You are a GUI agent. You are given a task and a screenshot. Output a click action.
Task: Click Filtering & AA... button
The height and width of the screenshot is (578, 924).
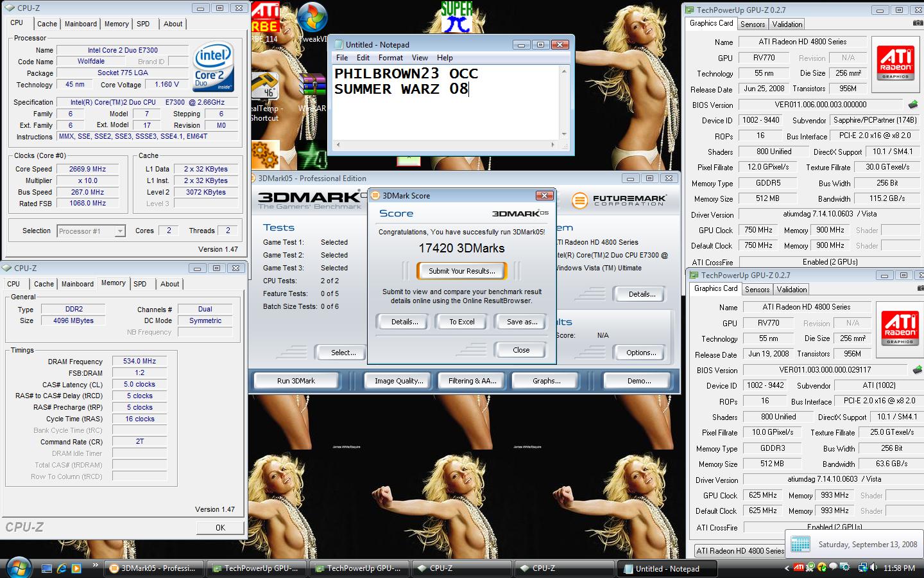point(472,381)
